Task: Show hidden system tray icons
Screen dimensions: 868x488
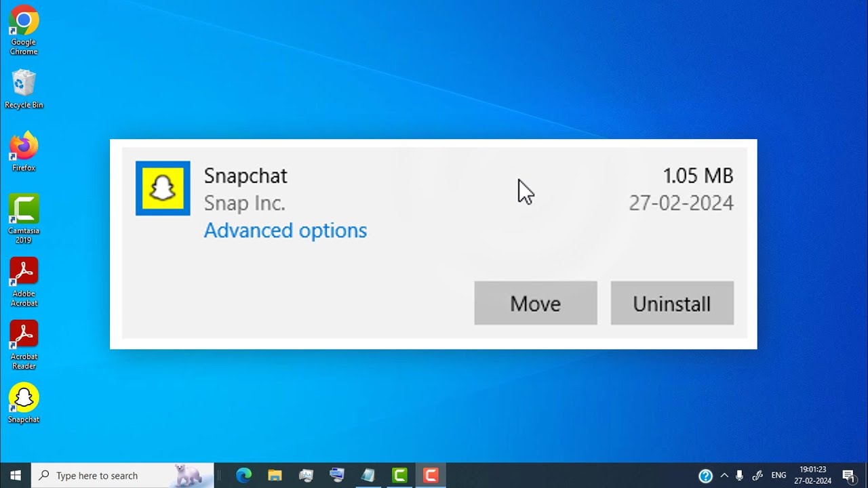Action: [724, 476]
